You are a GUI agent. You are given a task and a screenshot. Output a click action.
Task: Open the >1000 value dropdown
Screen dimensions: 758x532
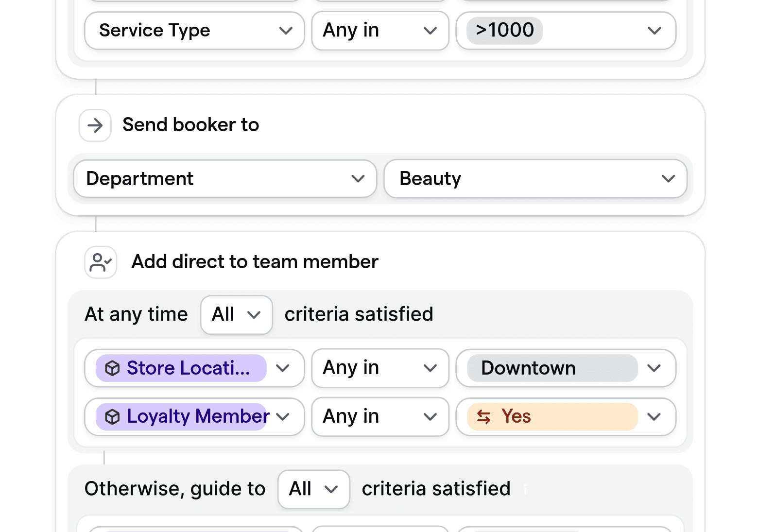pyautogui.click(x=654, y=31)
